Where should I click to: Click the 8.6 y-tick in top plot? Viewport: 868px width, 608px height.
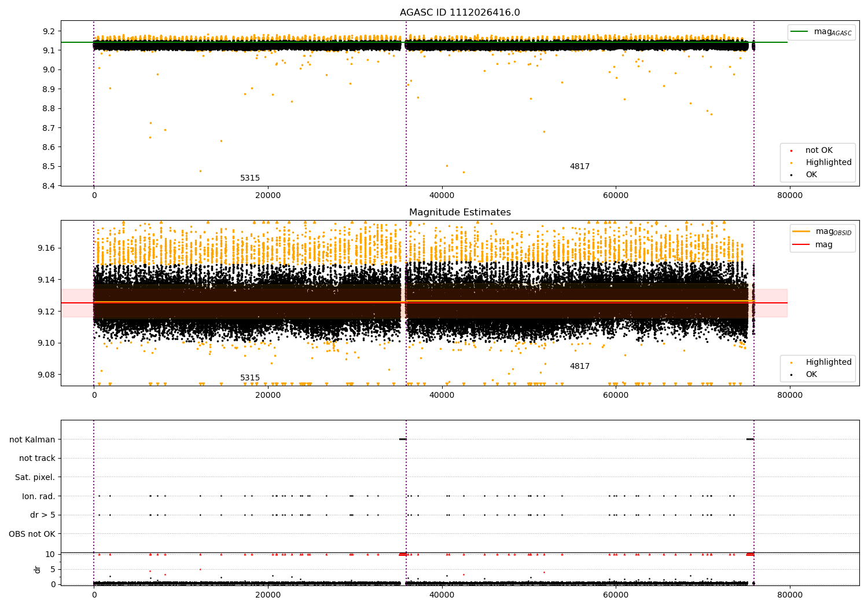(49, 147)
